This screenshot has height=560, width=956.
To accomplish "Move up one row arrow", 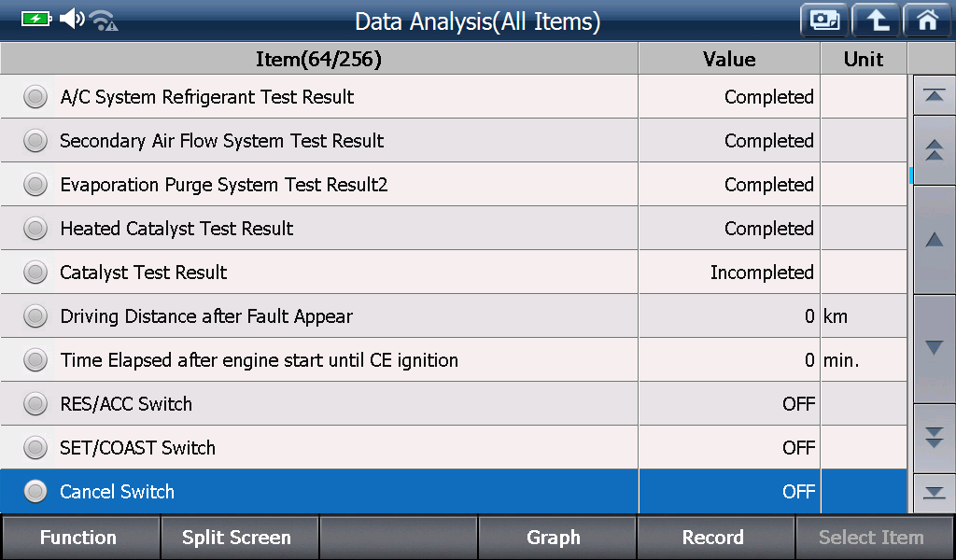I will pos(934,240).
